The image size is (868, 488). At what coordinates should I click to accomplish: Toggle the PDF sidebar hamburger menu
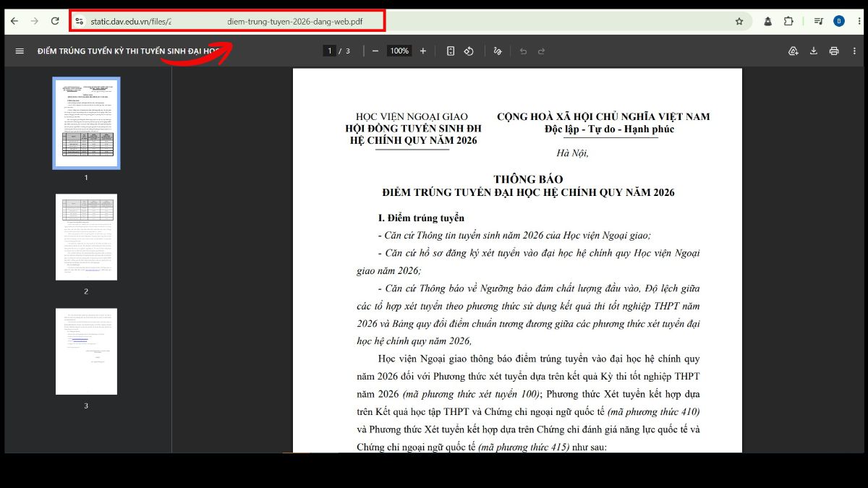click(20, 51)
